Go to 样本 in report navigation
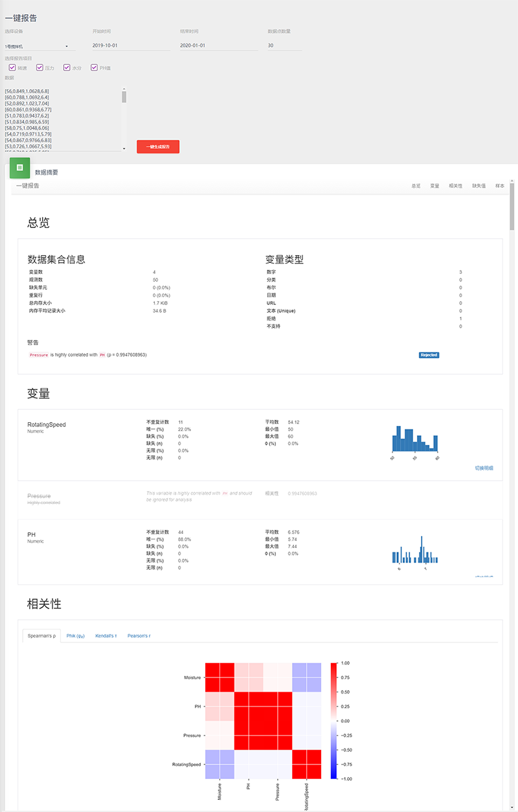The image size is (518, 812). 500,186
